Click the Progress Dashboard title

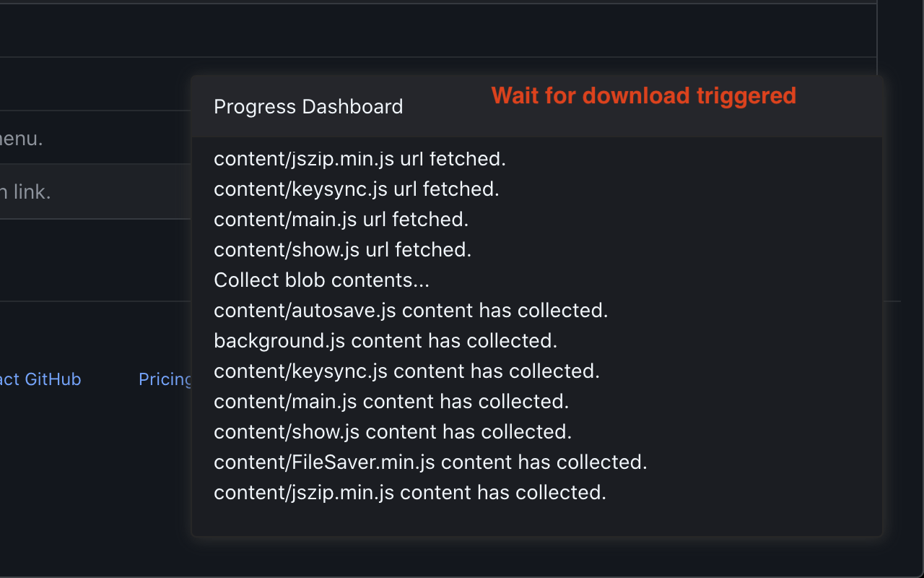click(x=308, y=107)
